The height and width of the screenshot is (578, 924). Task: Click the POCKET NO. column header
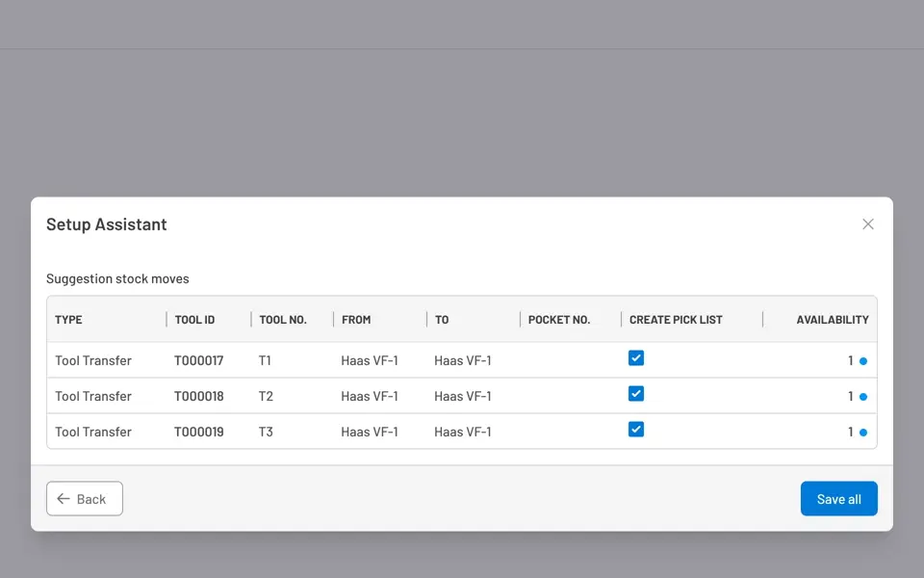tap(558, 320)
